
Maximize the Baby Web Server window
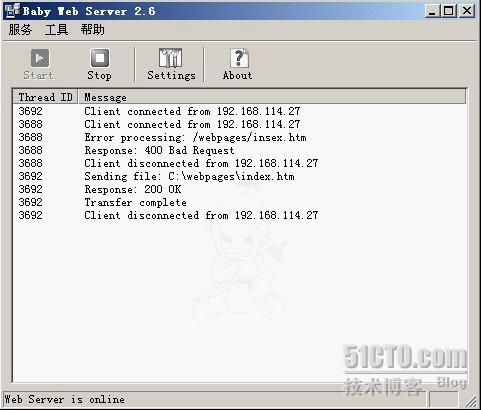point(449,11)
